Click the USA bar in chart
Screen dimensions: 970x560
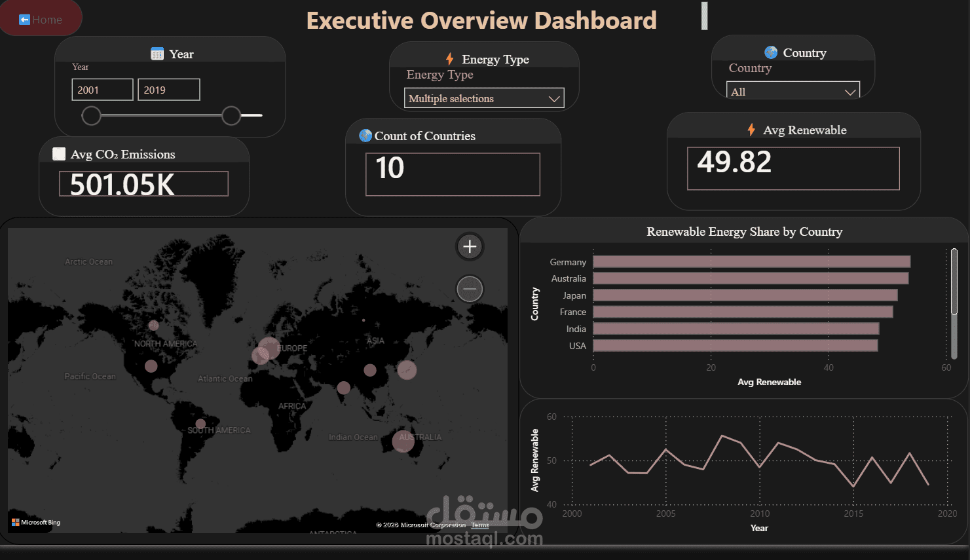pyautogui.click(x=736, y=346)
